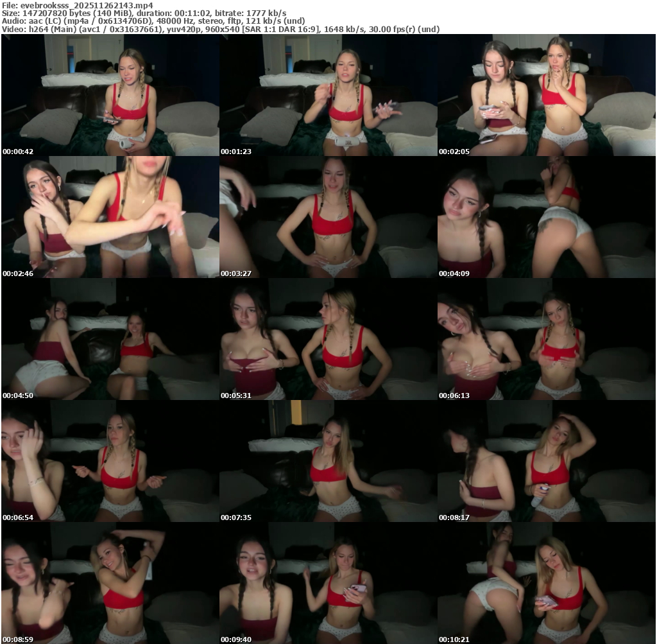Click the final thumbnail marked 00:10:21
Image resolution: width=657 pixels, height=644 pixels.
tap(546, 583)
